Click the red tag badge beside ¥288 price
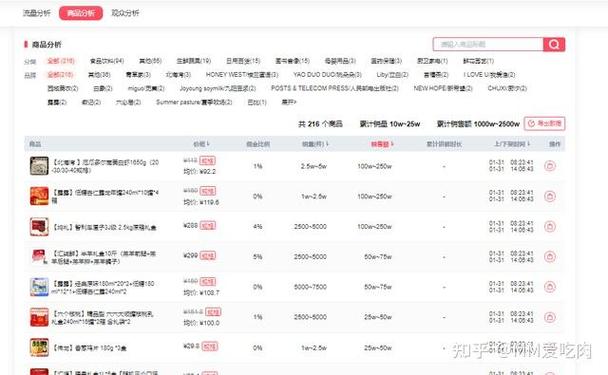The width and height of the screenshot is (608, 375). pyautogui.click(x=208, y=226)
